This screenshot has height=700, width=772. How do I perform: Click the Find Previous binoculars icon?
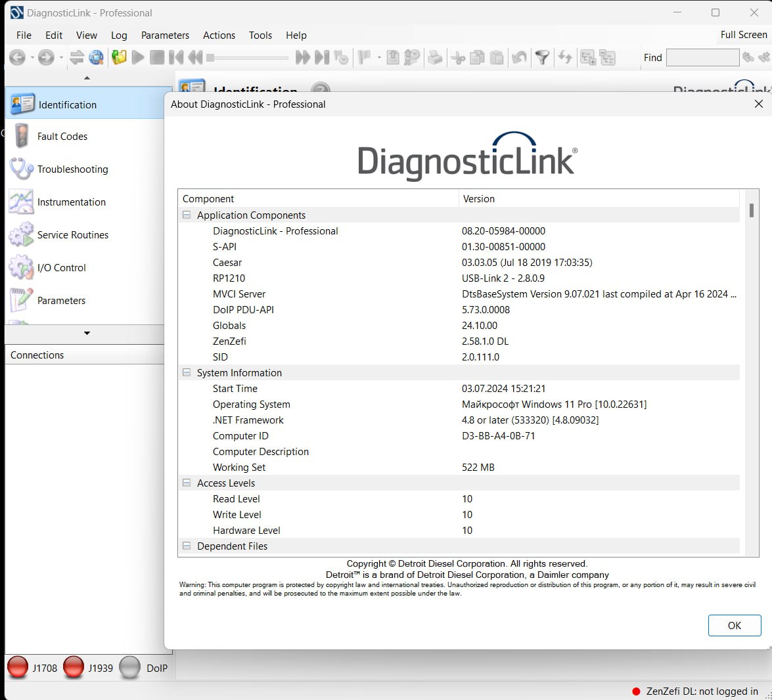click(x=748, y=58)
